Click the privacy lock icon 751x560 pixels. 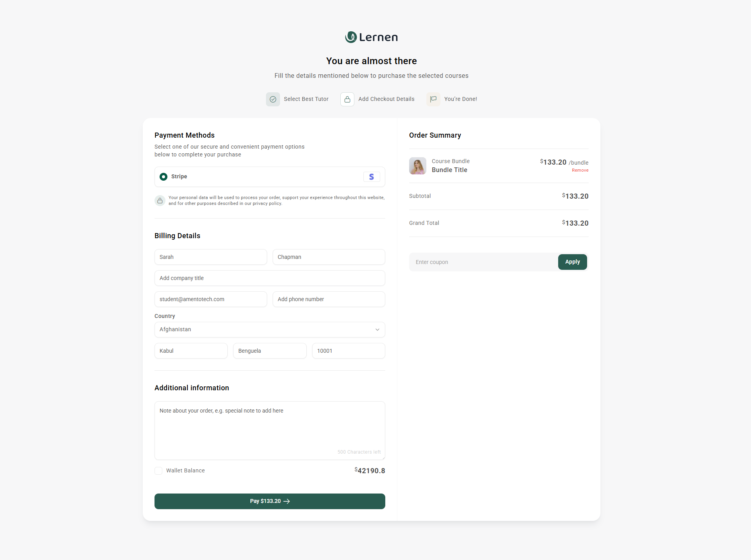(x=160, y=201)
